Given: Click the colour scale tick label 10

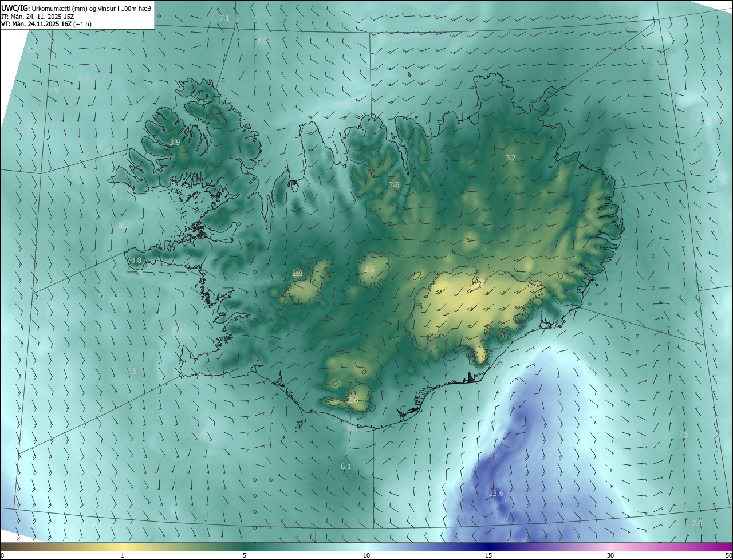Looking at the screenshot, I should click(x=366, y=555).
